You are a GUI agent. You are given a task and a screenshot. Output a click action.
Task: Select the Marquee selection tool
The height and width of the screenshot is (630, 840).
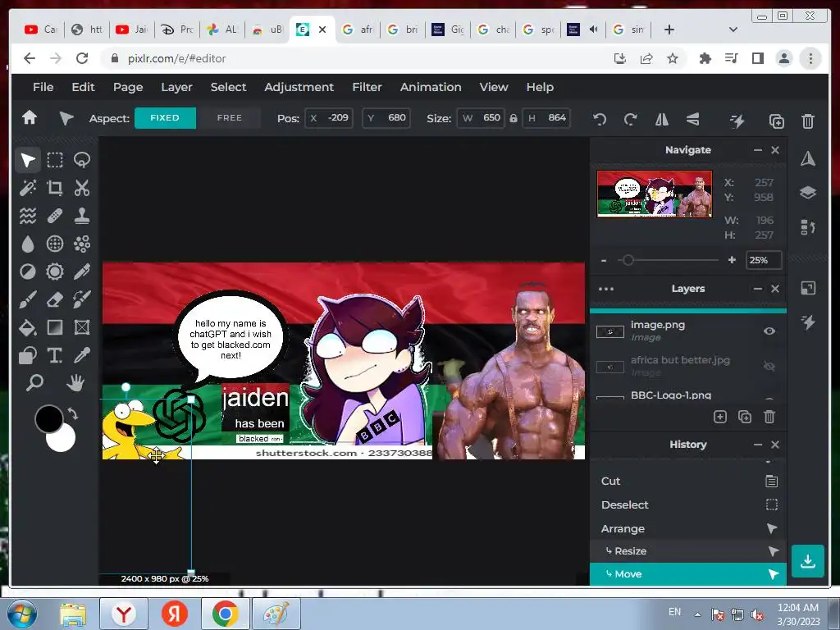55,160
